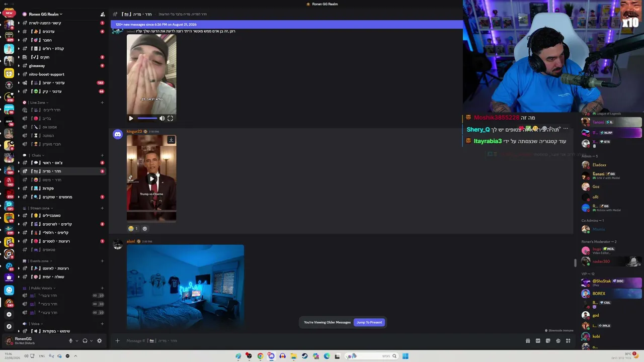Open Google Chrome from taskbar
The width and height of the screenshot is (644, 362).
(260, 356)
